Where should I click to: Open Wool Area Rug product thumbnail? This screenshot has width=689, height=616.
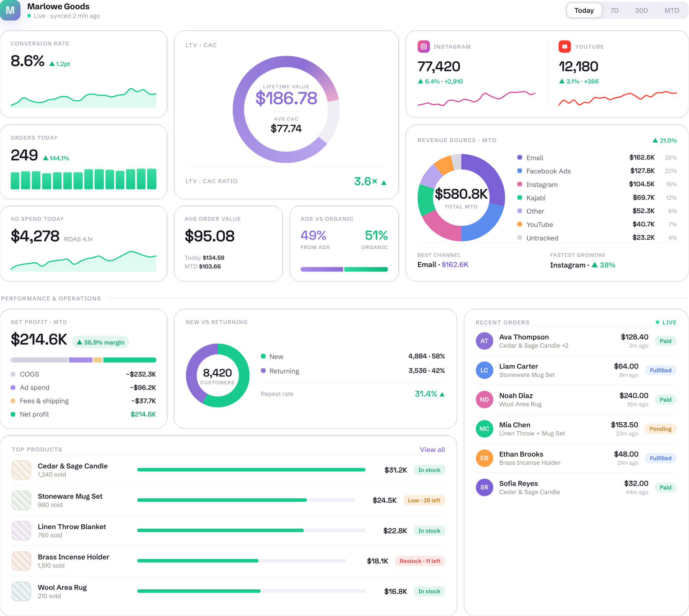click(x=21, y=591)
